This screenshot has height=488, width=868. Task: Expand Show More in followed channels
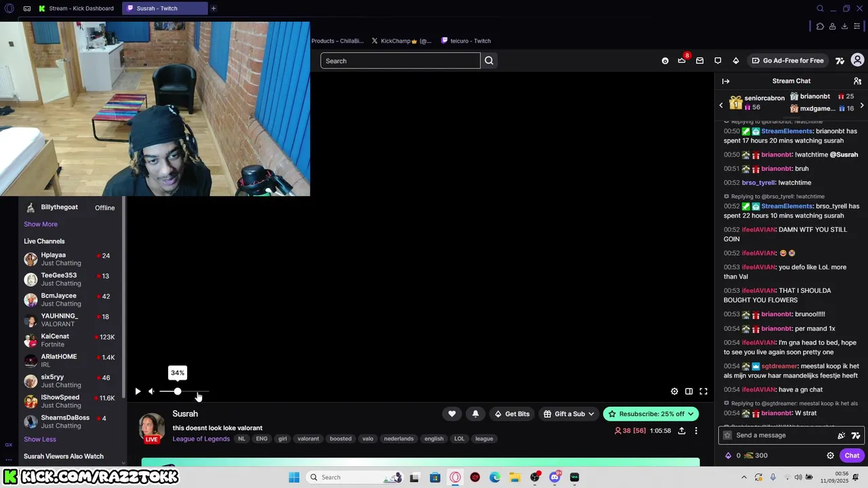click(x=41, y=224)
